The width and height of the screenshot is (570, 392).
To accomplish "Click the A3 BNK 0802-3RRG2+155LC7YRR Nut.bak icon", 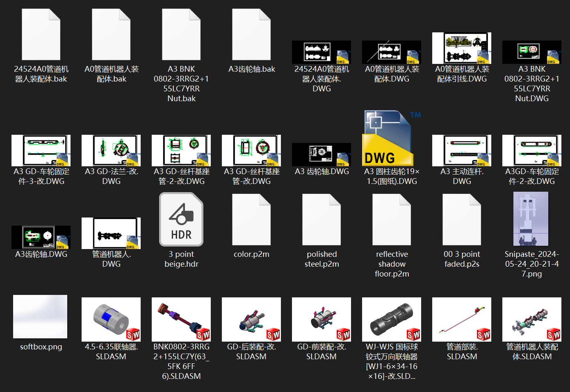I will (181, 34).
